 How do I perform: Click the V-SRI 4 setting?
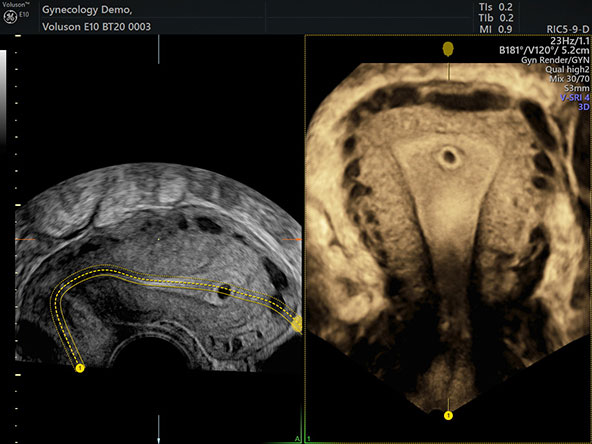[x=575, y=97]
